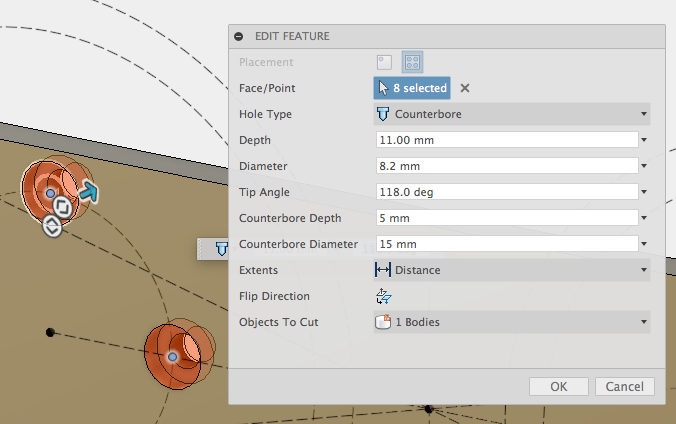Click the EDIT FEATURE title text

point(292,36)
